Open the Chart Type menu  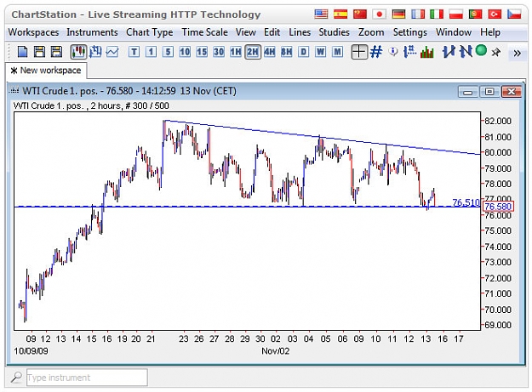[150, 32]
